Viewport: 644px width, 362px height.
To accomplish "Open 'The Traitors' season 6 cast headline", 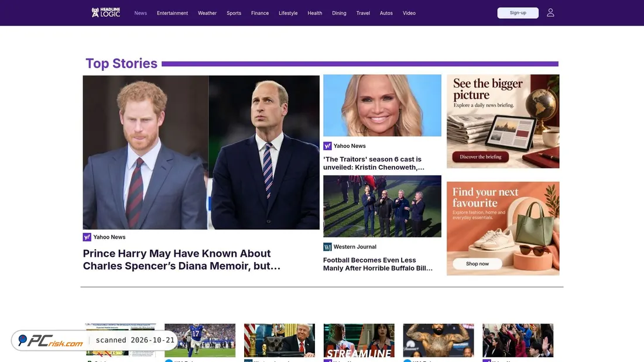I will pos(374,163).
